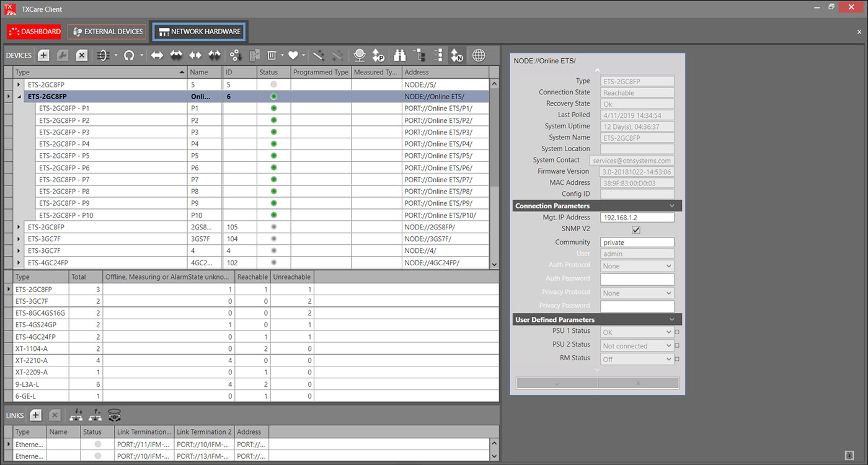
Task: Click the diagonal link line icon
Action: (318, 55)
